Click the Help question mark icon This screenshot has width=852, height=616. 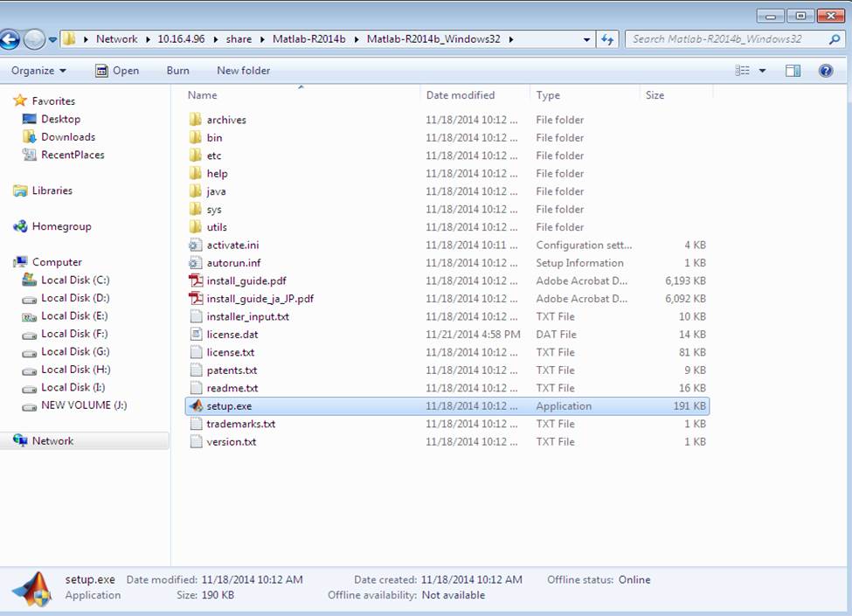tap(825, 71)
